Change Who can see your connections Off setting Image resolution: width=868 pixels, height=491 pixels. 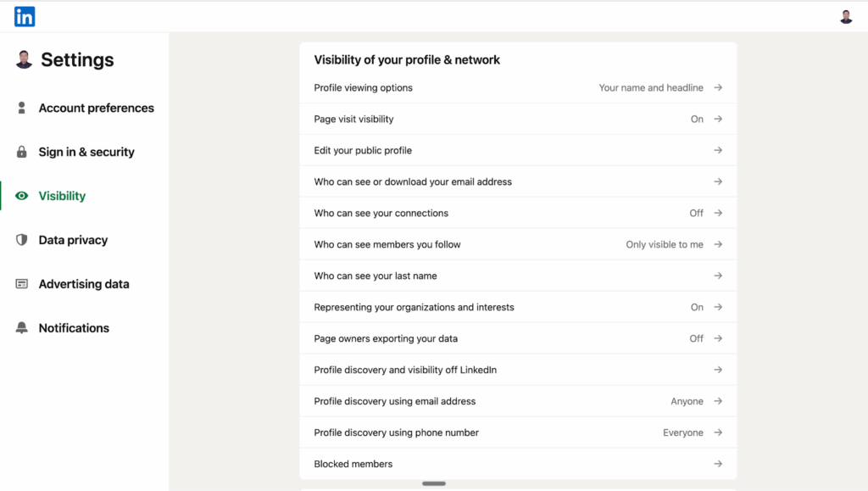[x=696, y=214]
